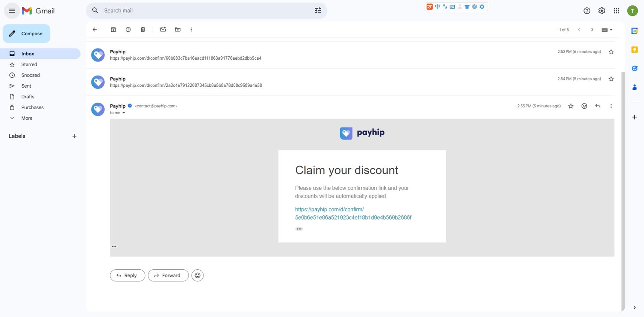Click the Forward button
Viewport: 644px width, 317px height.
[168, 275]
